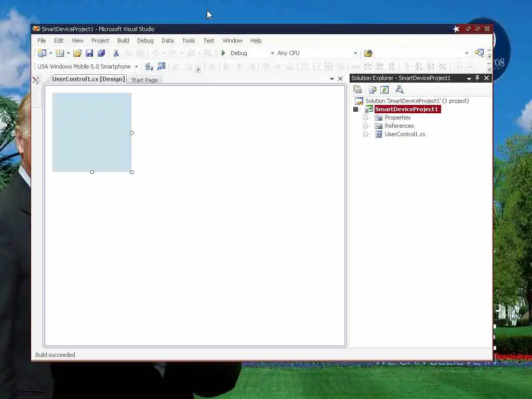Click the Save floppy disk icon
The width and height of the screenshot is (532, 399).
[89, 53]
